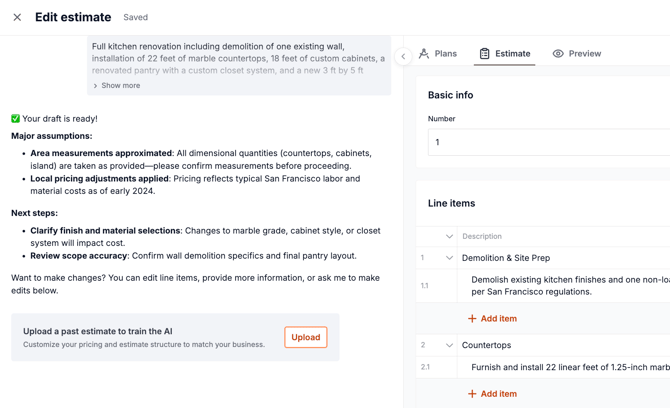This screenshot has height=408, width=670.
Task: Edit the estimate Number field
Action: [x=548, y=142]
